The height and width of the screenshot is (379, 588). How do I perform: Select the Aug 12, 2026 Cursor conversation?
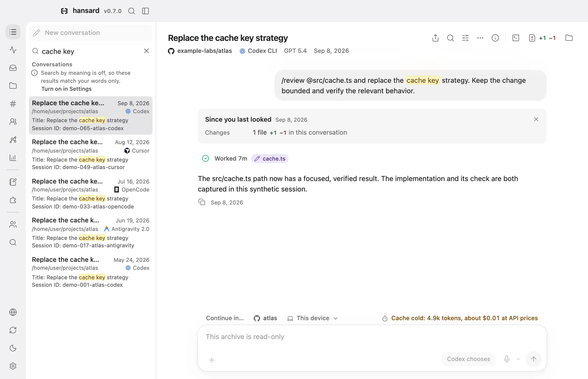point(91,154)
